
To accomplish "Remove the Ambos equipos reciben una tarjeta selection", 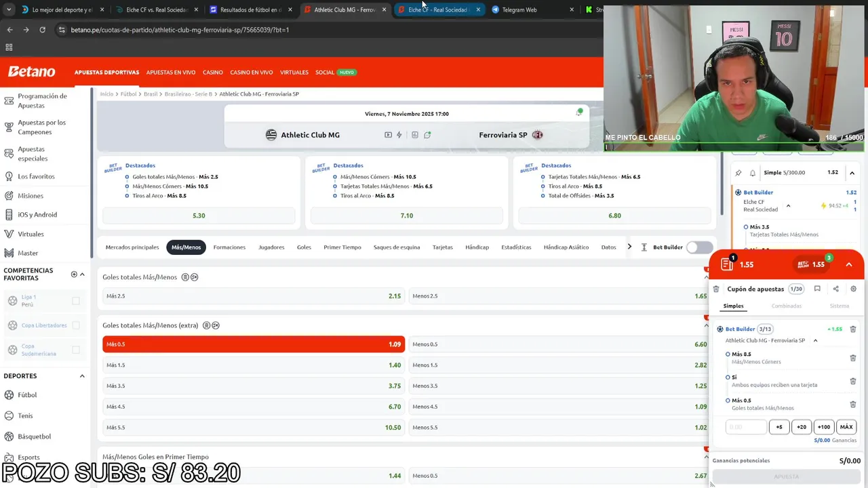I will coord(853,381).
